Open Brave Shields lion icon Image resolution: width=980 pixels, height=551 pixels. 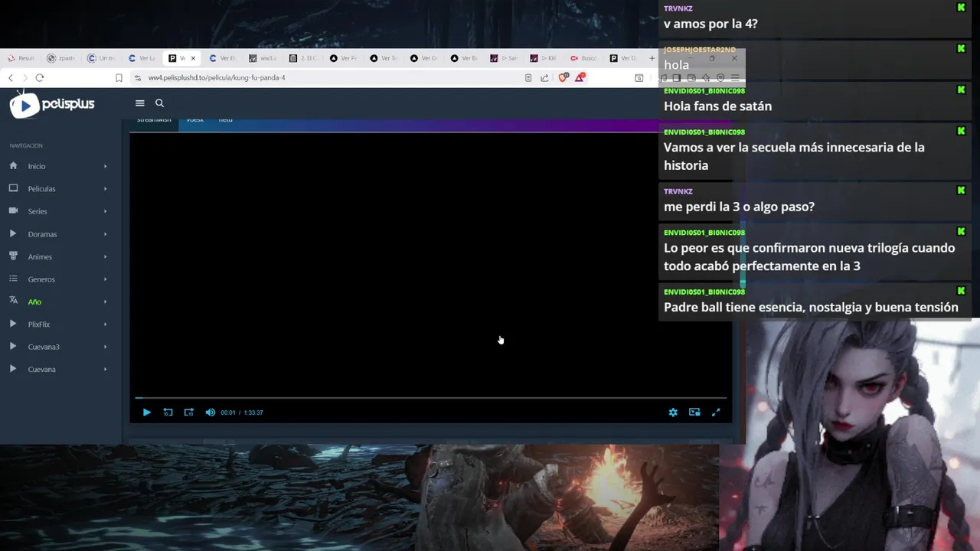pyautogui.click(x=563, y=77)
